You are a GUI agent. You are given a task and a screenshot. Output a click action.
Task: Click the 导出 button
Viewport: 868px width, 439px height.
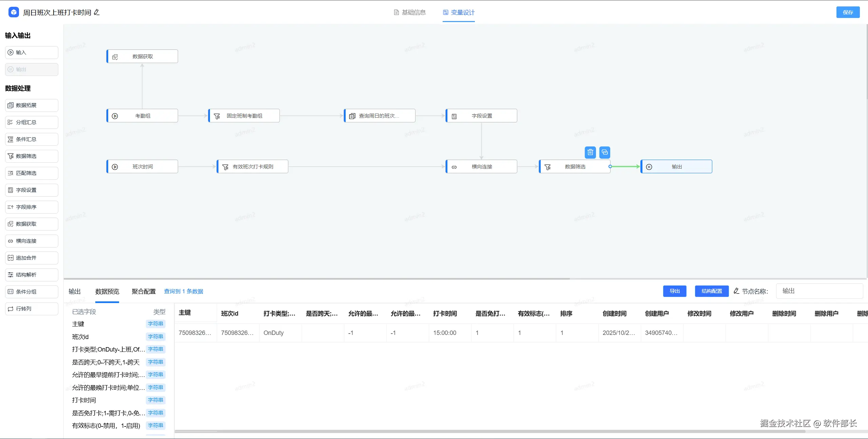[674, 291]
